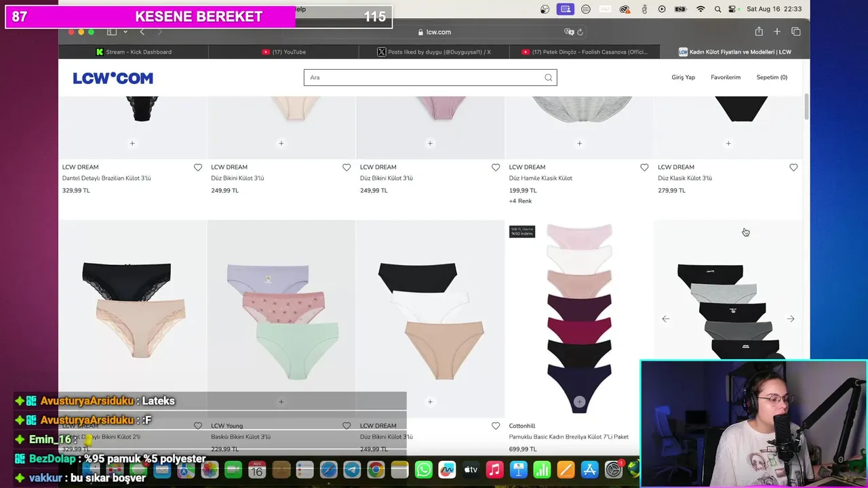Open Apple TV from the Dock
Screen dimensions: 868x488
point(471,469)
